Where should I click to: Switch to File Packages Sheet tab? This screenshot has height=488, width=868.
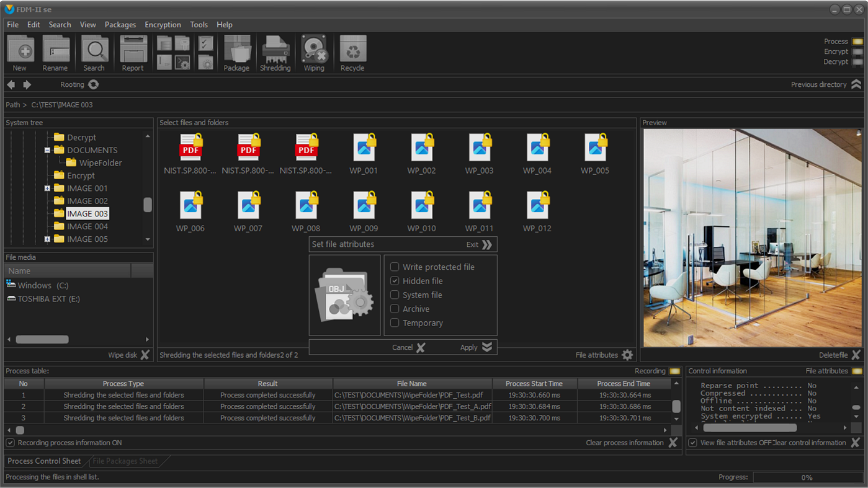[x=125, y=461]
